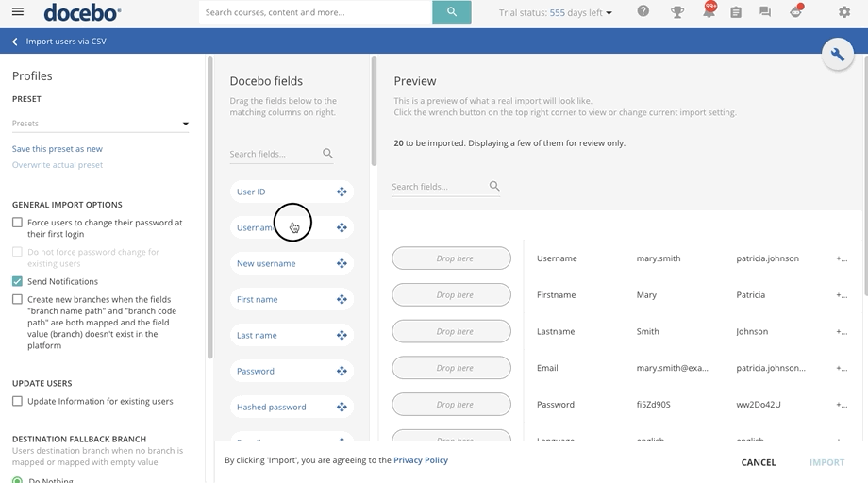Viewport: 868px width, 483px height.
Task: Open notifications bell icon
Action: (x=708, y=12)
